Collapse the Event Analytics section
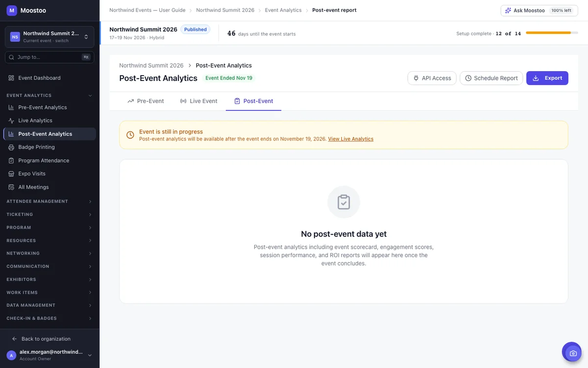Image resolution: width=588 pixels, height=368 pixels. point(49,96)
